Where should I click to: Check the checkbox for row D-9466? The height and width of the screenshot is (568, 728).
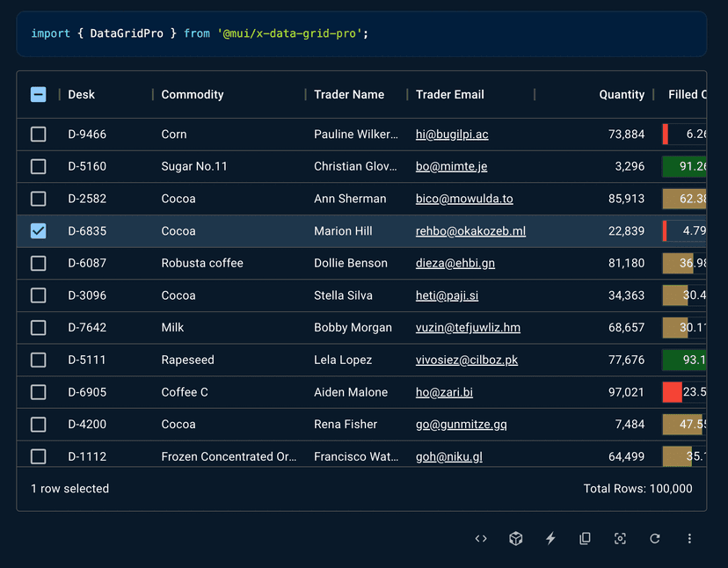(x=38, y=134)
